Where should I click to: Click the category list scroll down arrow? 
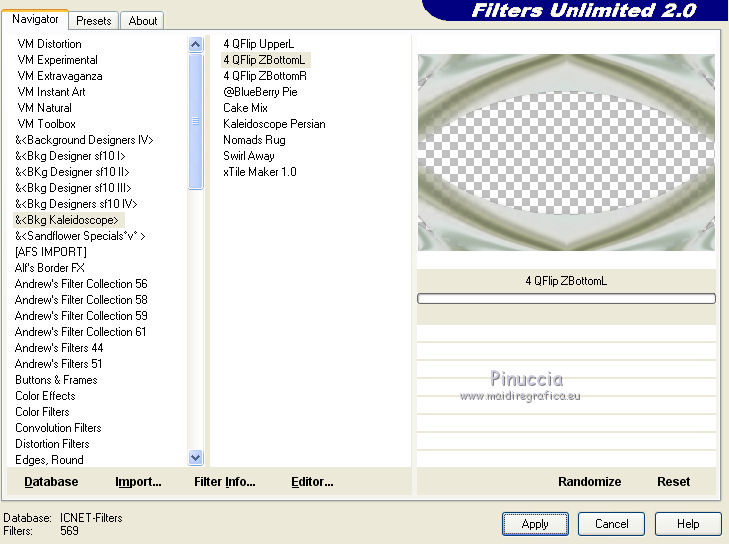[196, 458]
